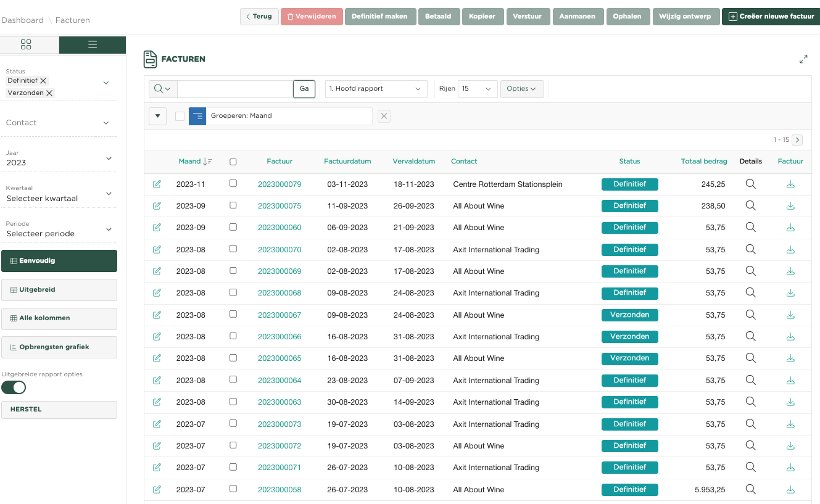Toggle Uitgebreide rapport opties switch

tap(14, 387)
